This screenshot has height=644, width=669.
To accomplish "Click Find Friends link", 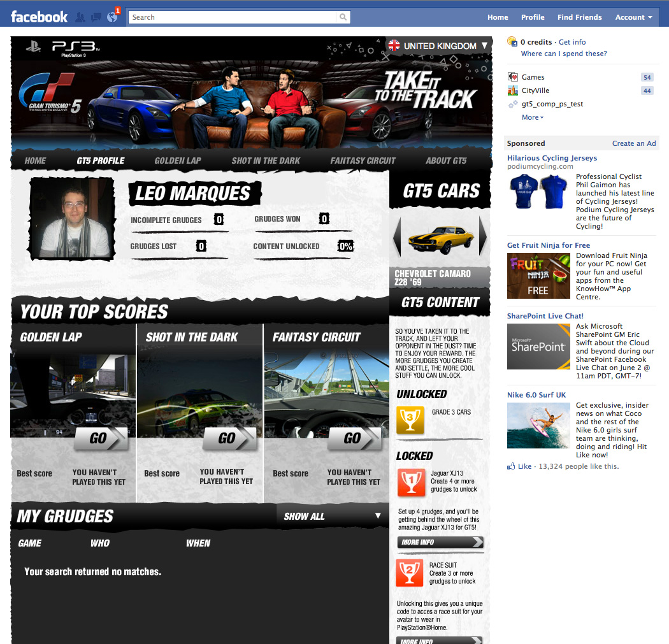I will [x=580, y=17].
